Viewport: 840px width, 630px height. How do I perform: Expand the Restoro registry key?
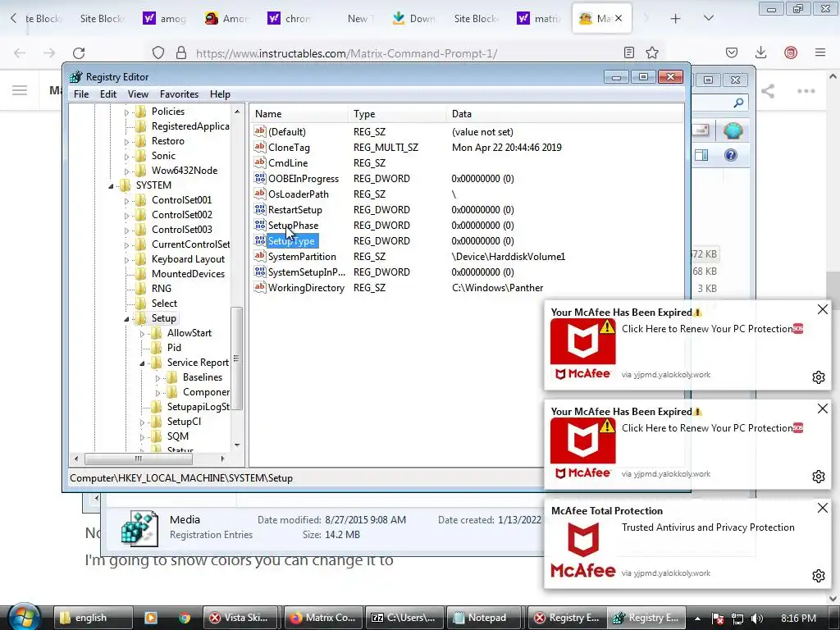(x=126, y=142)
